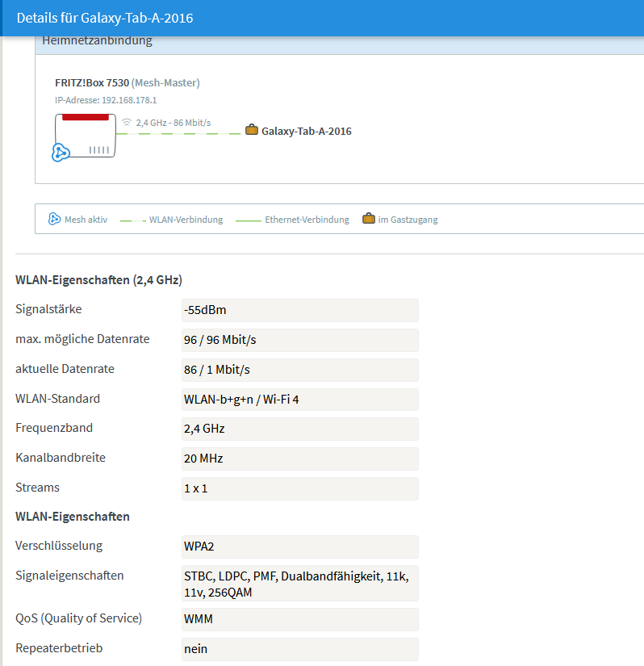644x666 pixels.
Task: Click the aktuelle Datenrate label
Action: coord(65,369)
